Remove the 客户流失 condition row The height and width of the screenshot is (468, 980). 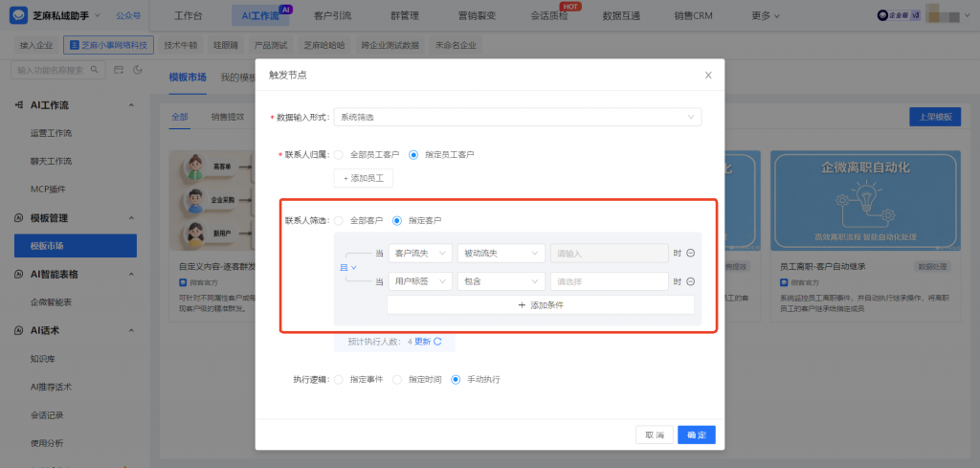[691, 253]
